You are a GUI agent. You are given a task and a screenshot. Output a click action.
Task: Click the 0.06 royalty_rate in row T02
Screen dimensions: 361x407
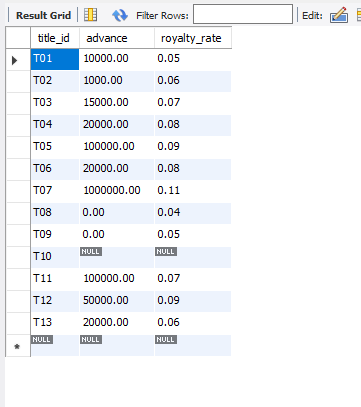193,81
